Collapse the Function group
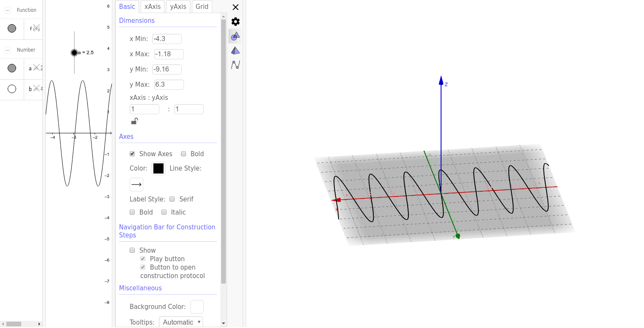The image size is (644, 328). 7,10
